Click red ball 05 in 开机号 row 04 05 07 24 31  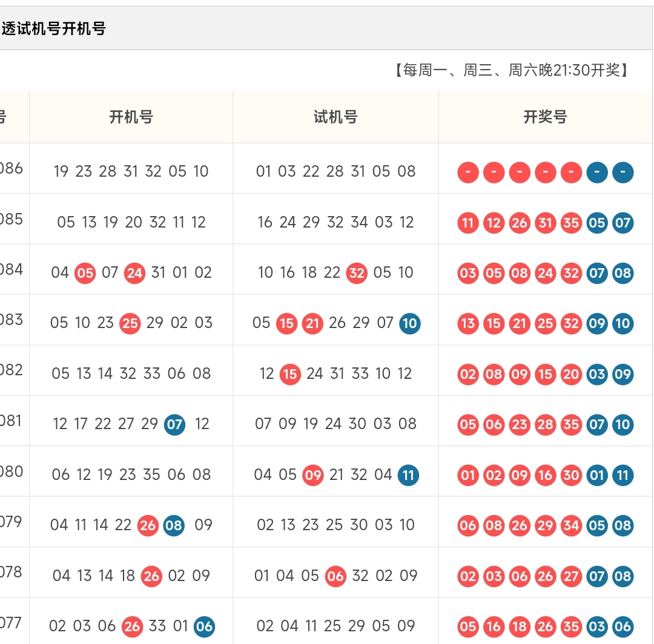85,274
